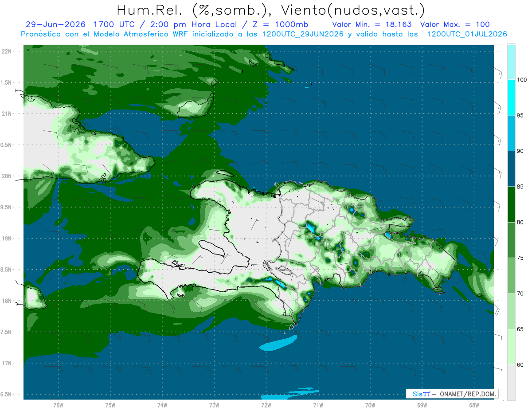Screen dimensions: 532x411
Task: Click the legend value '70'
Action: (520, 294)
